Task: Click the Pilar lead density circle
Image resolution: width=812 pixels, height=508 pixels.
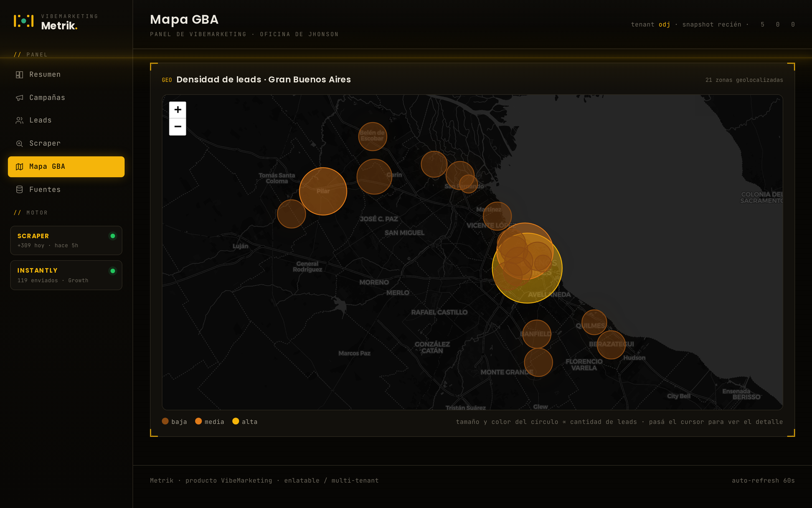Action: point(323,191)
